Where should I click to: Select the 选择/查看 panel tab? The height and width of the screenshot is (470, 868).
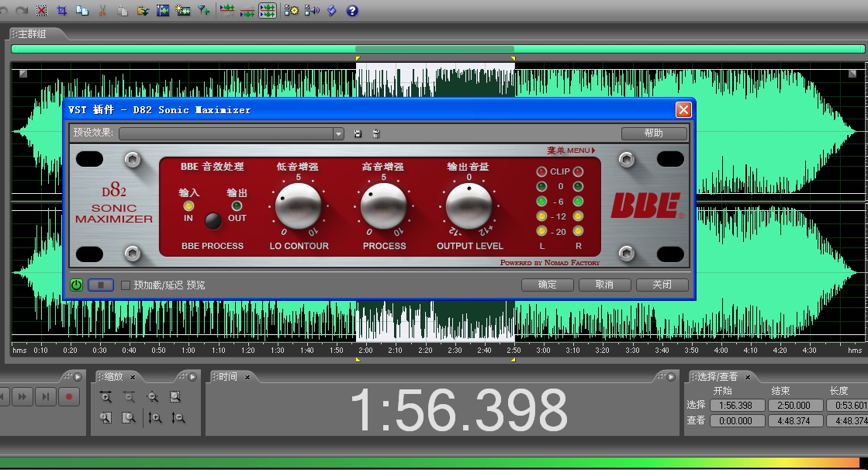(717, 377)
